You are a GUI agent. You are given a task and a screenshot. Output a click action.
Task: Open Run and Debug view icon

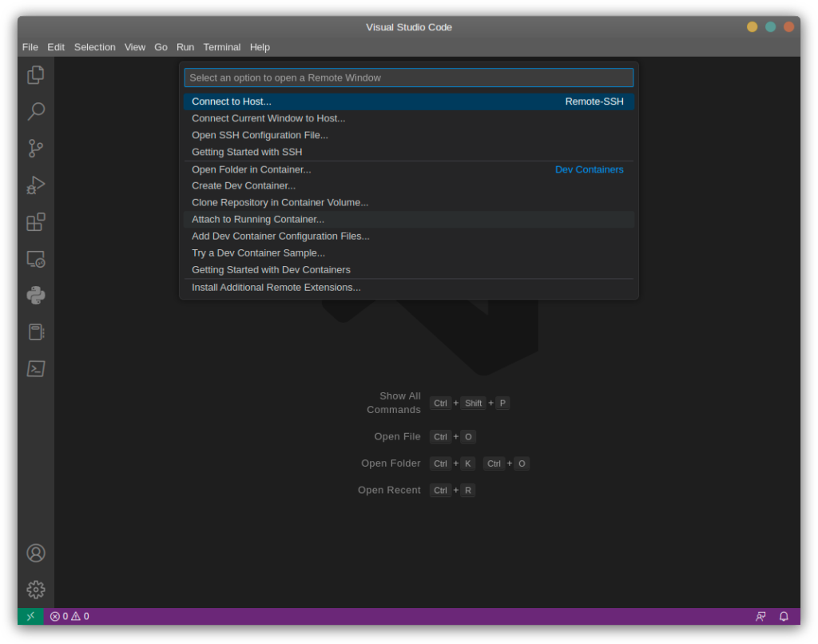(x=36, y=185)
